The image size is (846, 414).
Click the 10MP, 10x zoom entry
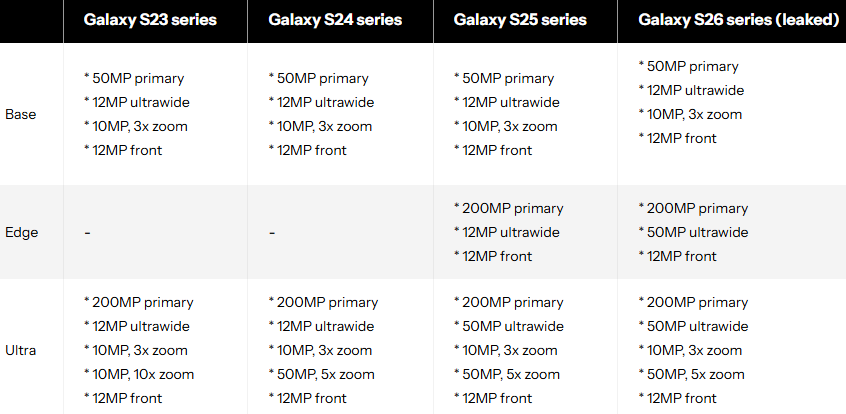pyautogui.click(x=142, y=374)
